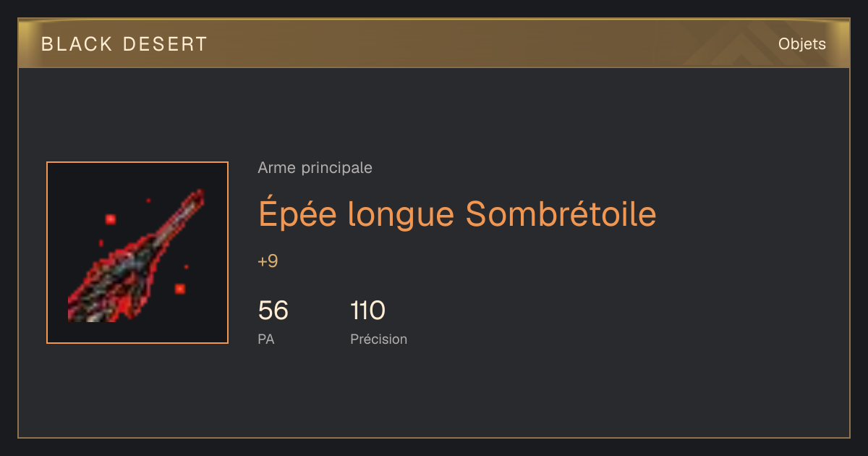Click the tiny red spark above the blade
This screenshot has width=868, height=456.
148,200
